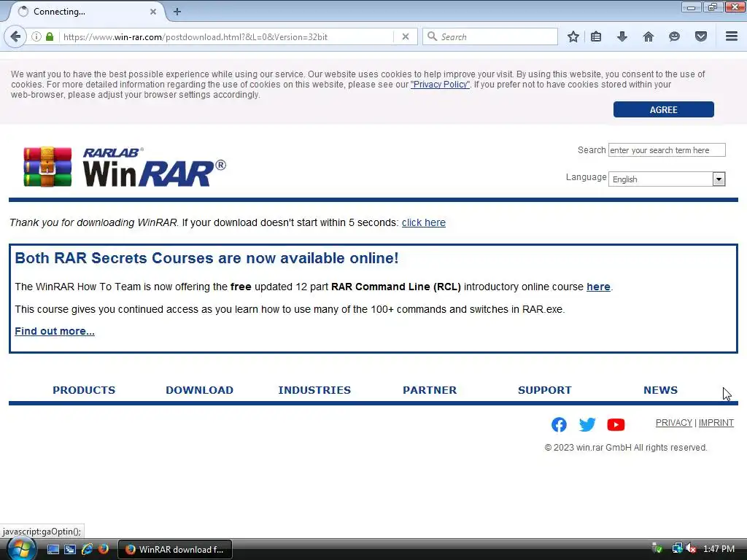Screen dimensions: 747x560
Task: Expand the Language dropdown showing English
Action: [x=667, y=179]
